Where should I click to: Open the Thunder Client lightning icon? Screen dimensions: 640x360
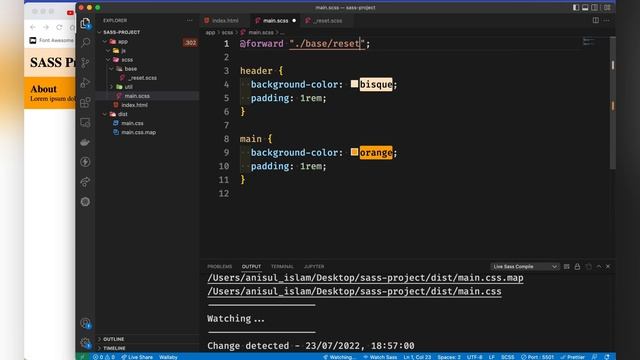tap(85, 162)
